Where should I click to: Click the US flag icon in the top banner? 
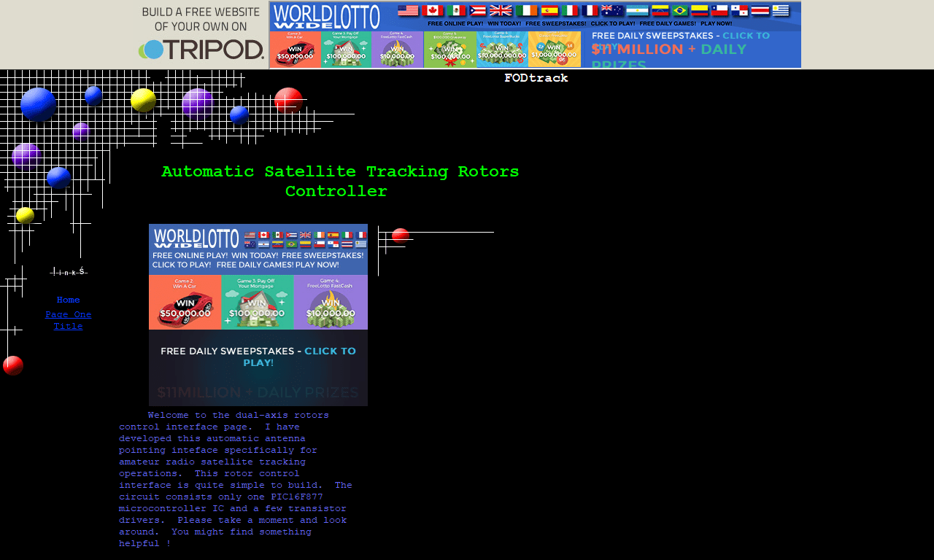click(x=408, y=10)
